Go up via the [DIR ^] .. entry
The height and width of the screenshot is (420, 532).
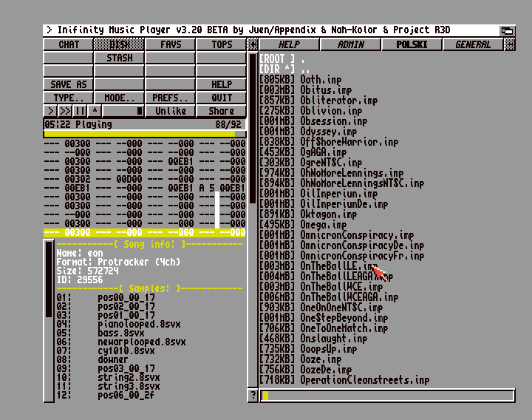pos(284,70)
